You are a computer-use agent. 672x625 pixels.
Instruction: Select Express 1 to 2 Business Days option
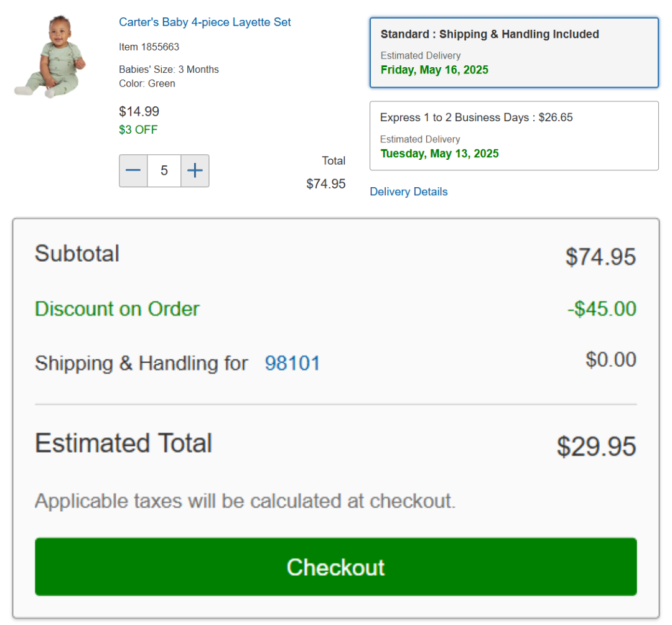point(514,136)
